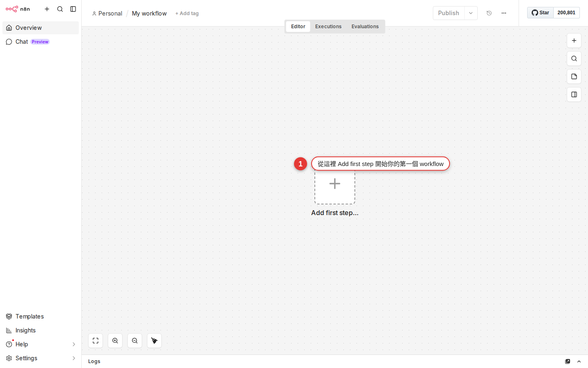Image resolution: width=588 pixels, height=368 pixels.
Task: Open workflow history clock icon
Action: 489,13
